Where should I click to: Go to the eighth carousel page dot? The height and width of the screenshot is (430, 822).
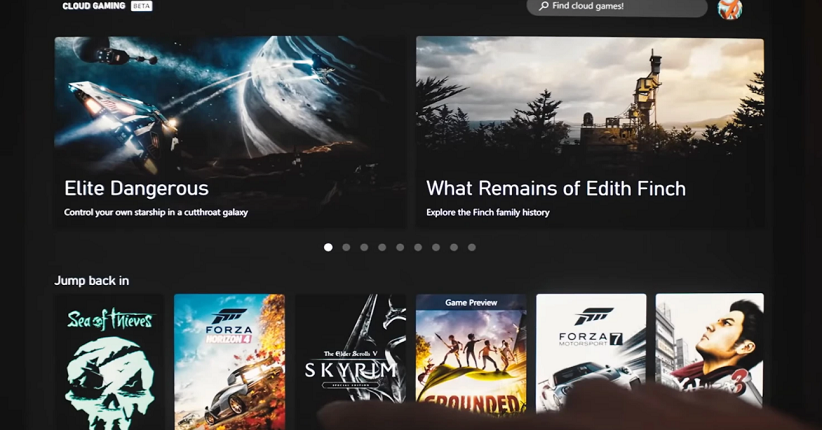pyautogui.click(x=454, y=247)
